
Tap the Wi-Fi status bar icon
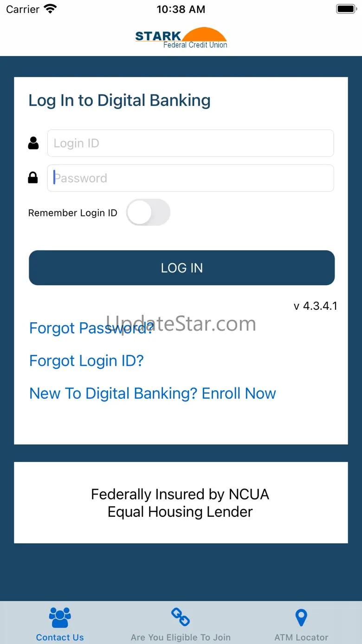[50, 9]
